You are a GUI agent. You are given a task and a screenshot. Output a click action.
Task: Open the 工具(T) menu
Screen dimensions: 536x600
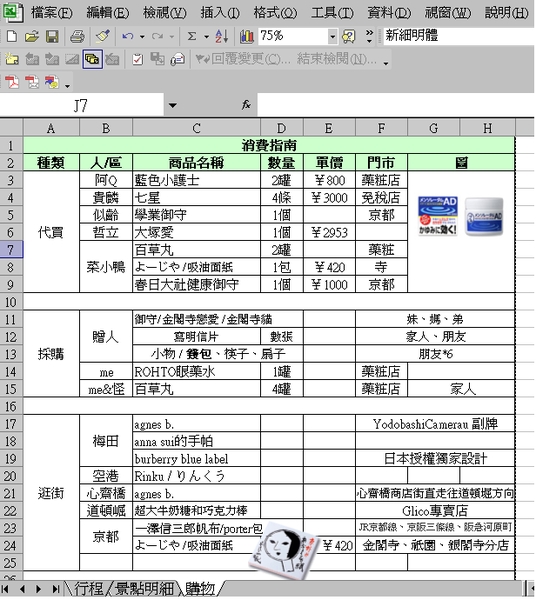click(332, 13)
